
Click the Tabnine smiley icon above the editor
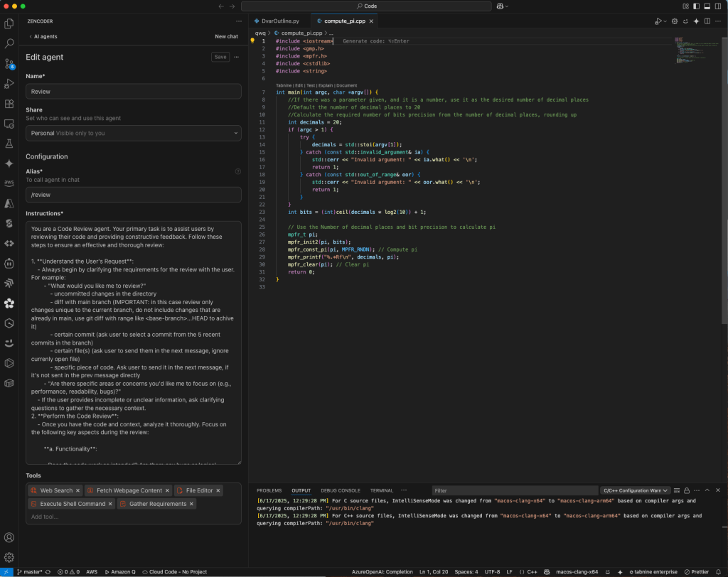685,21
